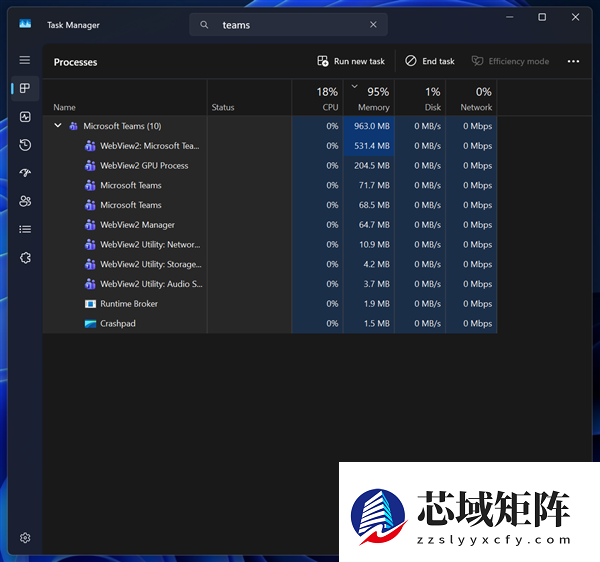Select the WebView2: Microsoft Tea... process
The width and height of the screenshot is (600, 562).
270,146
